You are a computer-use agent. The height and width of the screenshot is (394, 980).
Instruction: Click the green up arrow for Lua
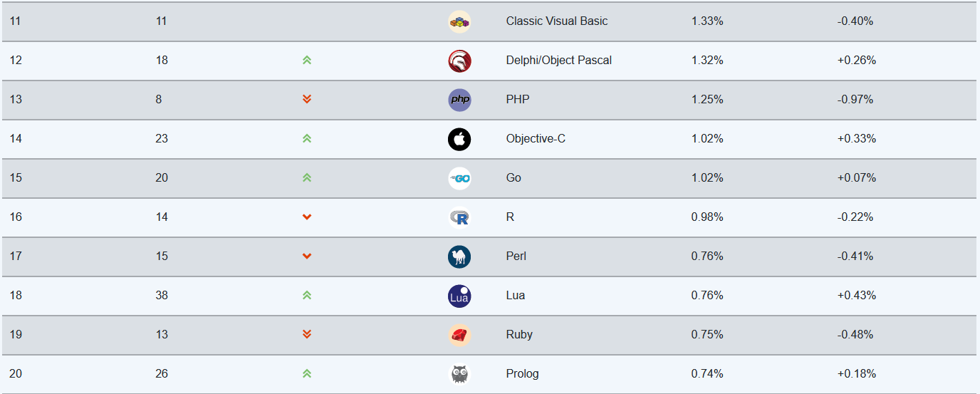pyautogui.click(x=307, y=295)
